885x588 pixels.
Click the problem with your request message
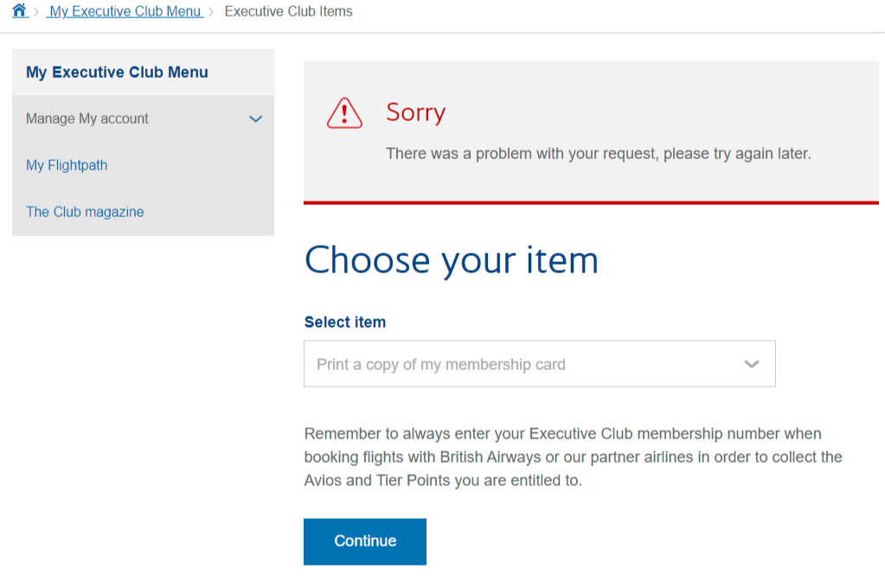tap(599, 154)
